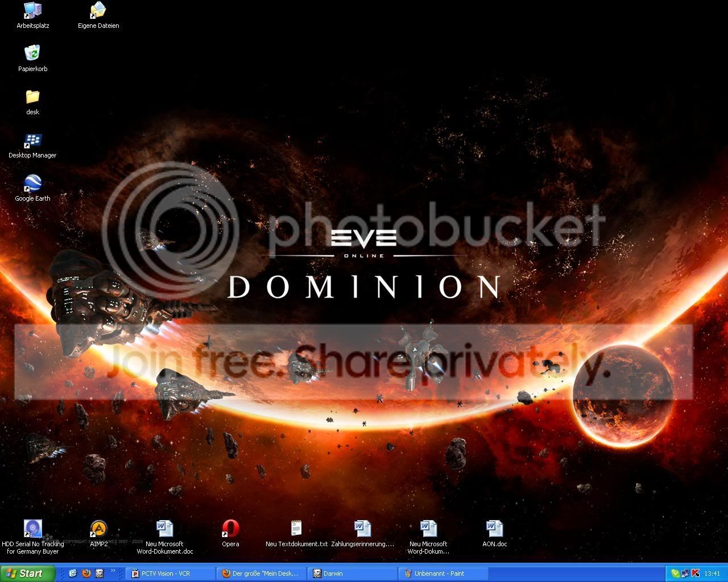Viewport: 728px width, 582px height.
Task: Select the Papierkorb recycle bin icon
Action: (x=32, y=59)
